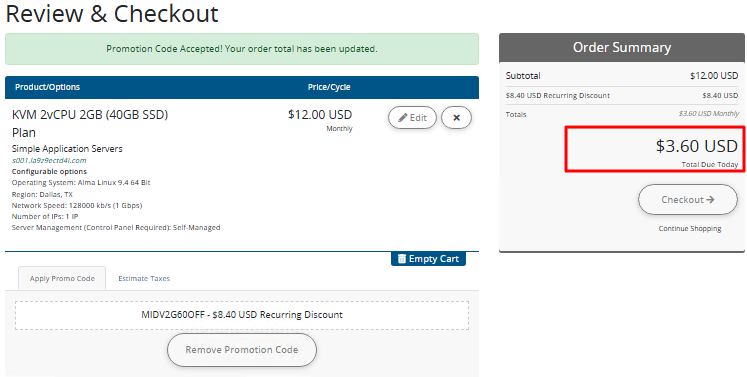
Task: Click the MIDV2G60OFF promo code box
Action: [x=242, y=315]
